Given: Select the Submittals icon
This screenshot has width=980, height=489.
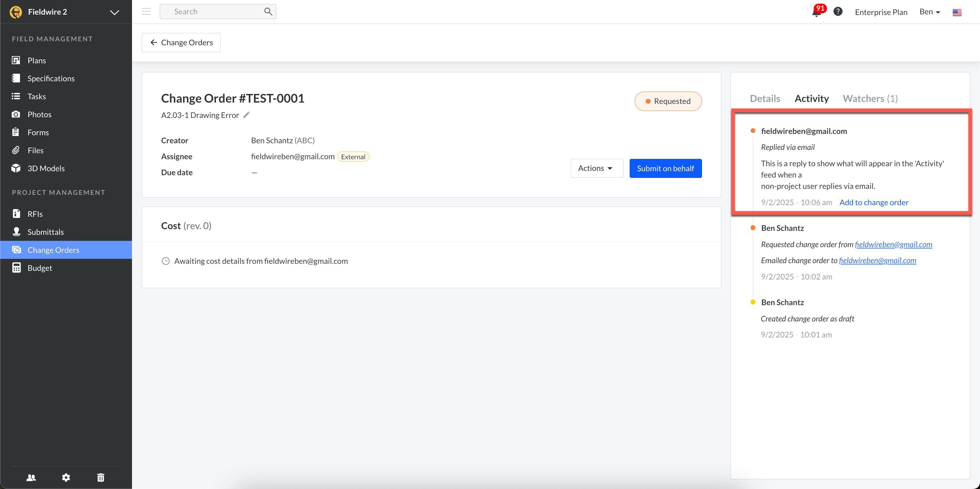Looking at the screenshot, I should (x=16, y=232).
